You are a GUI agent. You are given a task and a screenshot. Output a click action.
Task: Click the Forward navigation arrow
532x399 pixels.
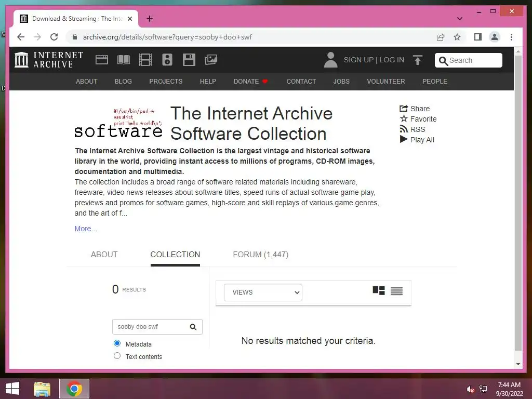37,37
